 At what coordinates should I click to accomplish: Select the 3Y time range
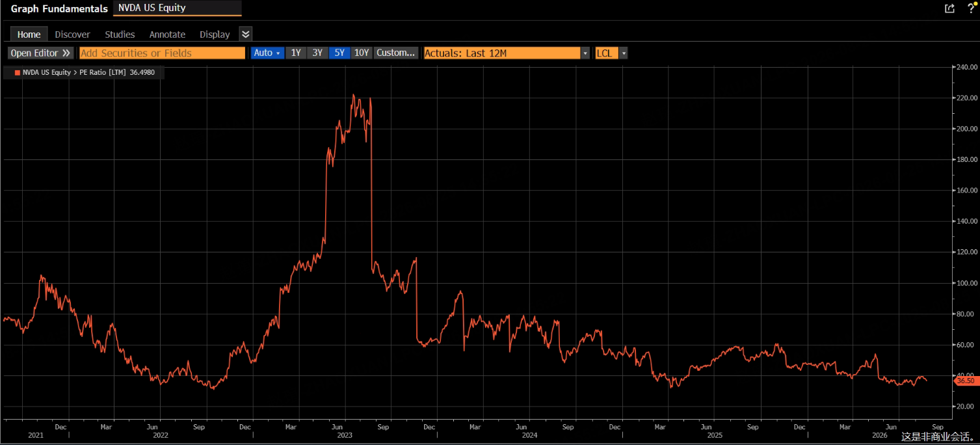pos(317,53)
